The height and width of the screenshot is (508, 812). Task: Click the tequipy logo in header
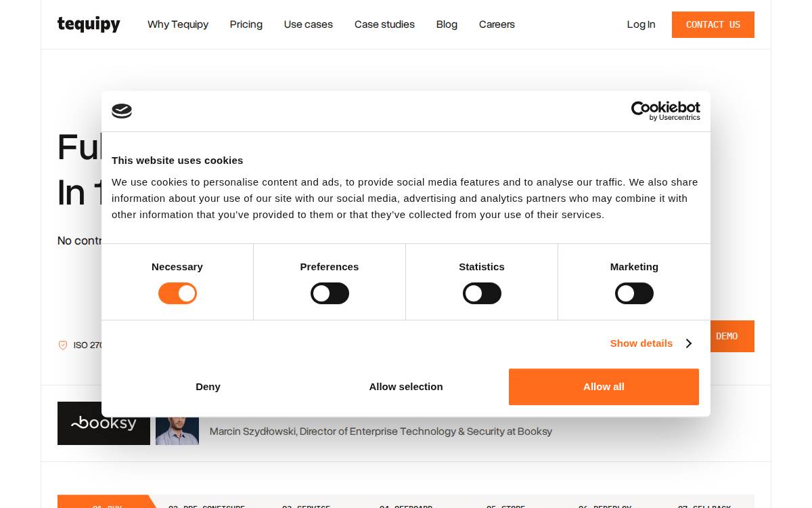pos(89,24)
